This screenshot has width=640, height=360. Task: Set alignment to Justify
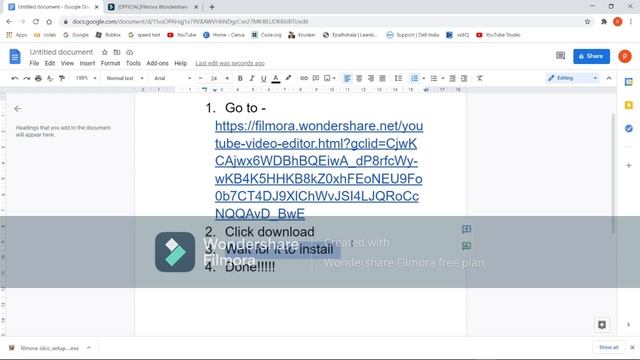click(x=382, y=78)
